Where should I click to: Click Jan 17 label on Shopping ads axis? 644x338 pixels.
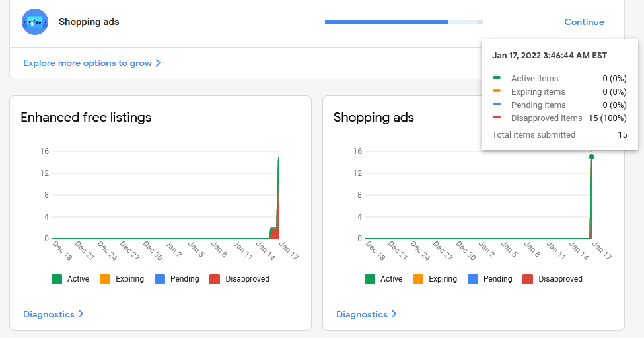tap(602, 251)
